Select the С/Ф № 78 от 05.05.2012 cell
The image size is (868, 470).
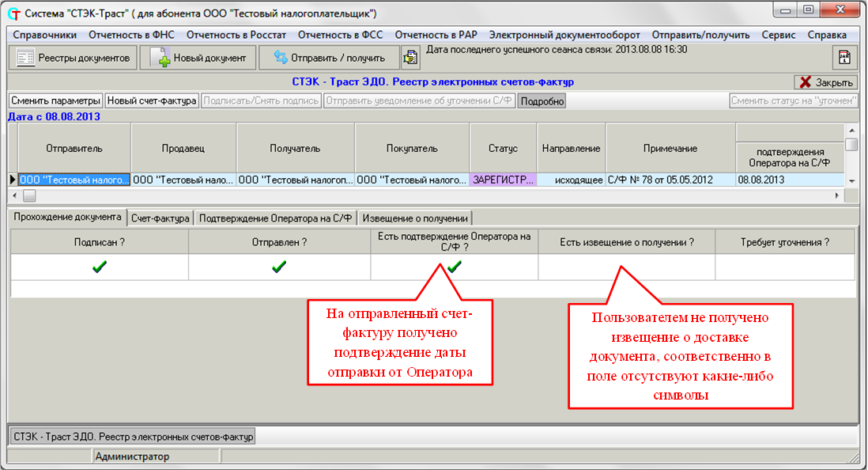(670, 180)
